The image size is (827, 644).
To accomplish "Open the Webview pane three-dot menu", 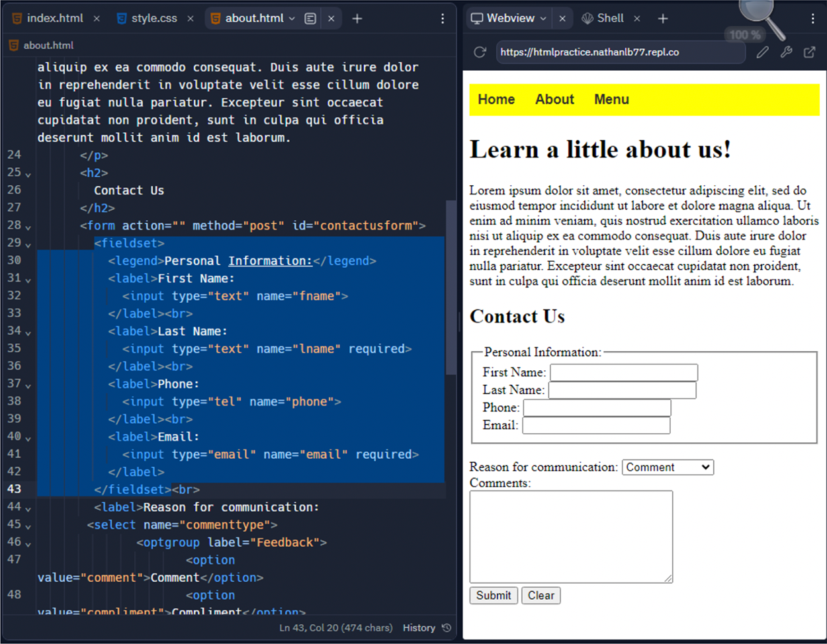I will 813,19.
